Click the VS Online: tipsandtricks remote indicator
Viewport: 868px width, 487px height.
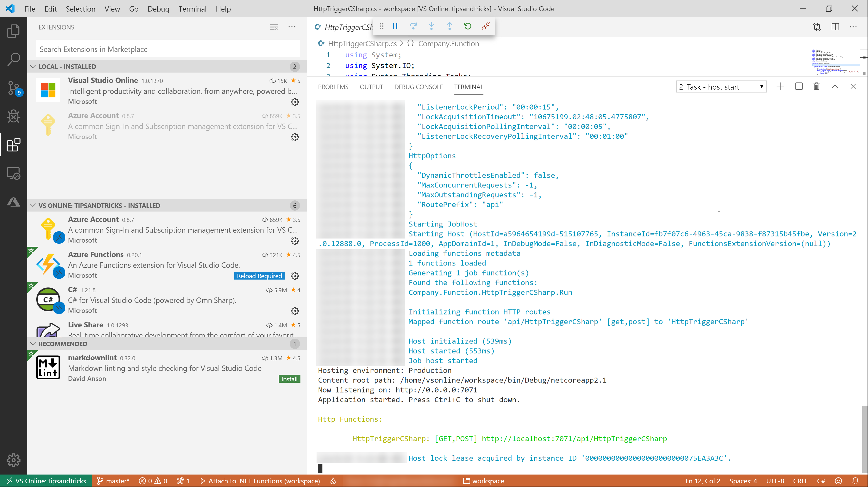coord(46,481)
